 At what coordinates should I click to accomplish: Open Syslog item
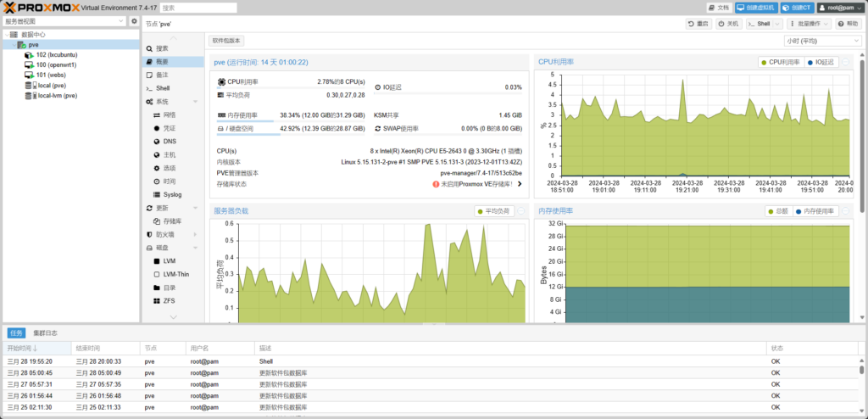[173, 194]
